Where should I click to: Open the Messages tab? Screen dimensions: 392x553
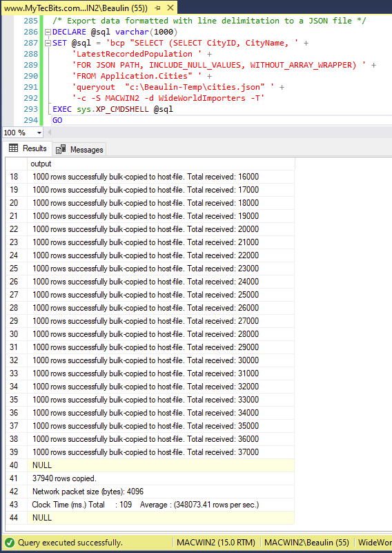[x=79, y=150]
